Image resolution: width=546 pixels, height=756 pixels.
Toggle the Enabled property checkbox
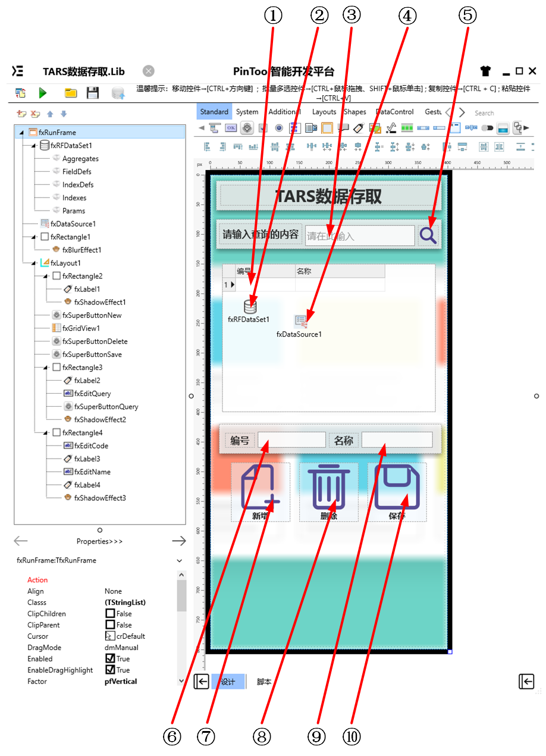coord(110,658)
